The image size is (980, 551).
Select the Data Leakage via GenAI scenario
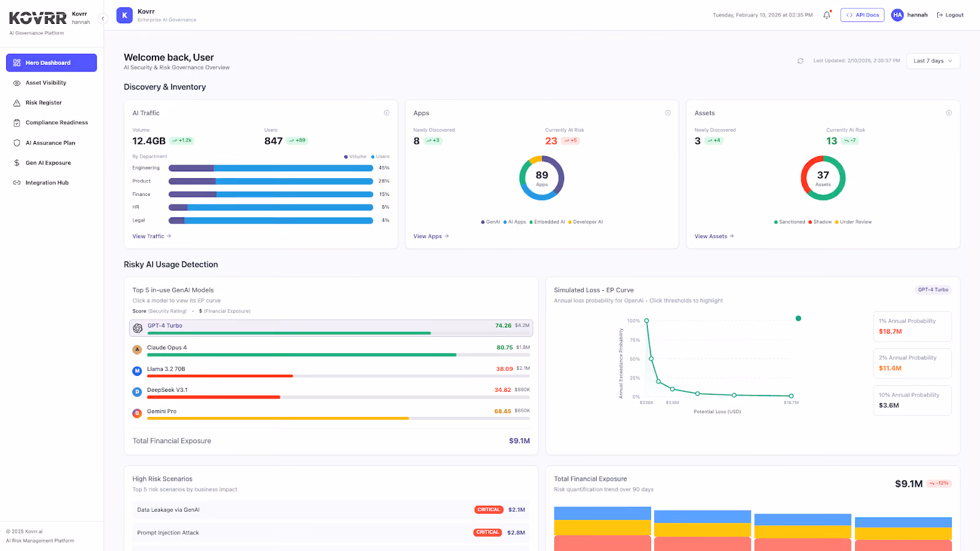pos(331,509)
